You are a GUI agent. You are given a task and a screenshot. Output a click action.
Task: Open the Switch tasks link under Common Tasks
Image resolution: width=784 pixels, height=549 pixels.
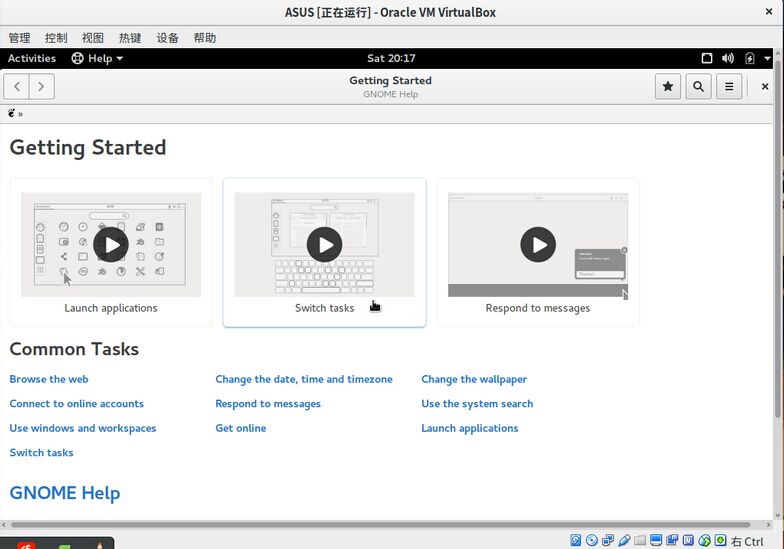[x=42, y=452]
